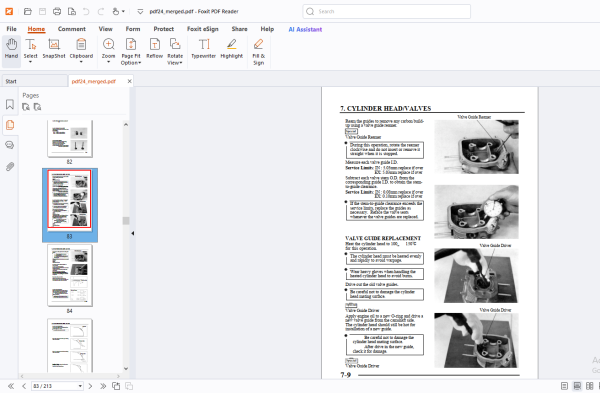Open the touch mode hand dropdown

[118, 11]
